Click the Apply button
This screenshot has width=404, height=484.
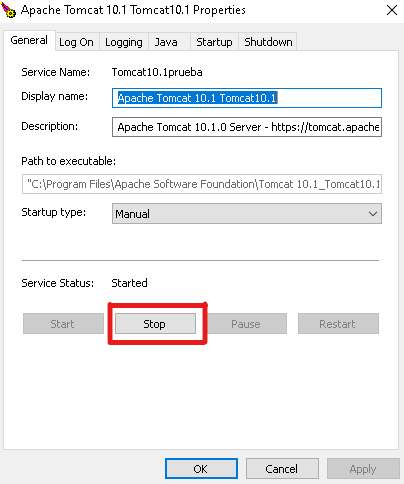[363, 469]
